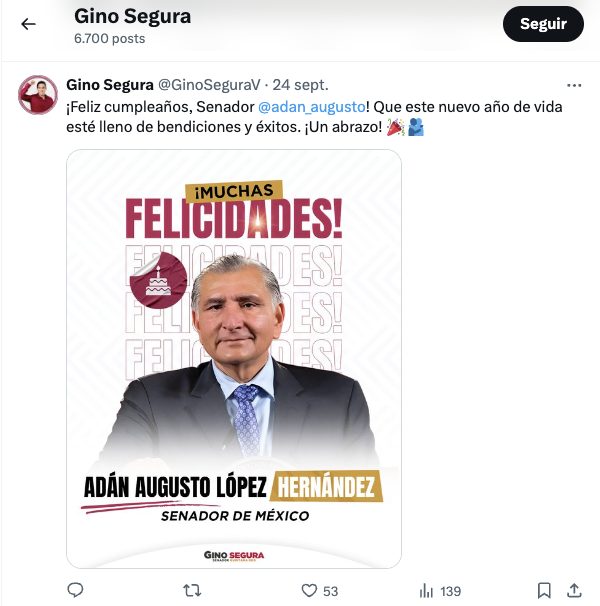The width and height of the screenshot is (600, 606).
Task: Click the back arrow
Action: [x=28, y=24]
